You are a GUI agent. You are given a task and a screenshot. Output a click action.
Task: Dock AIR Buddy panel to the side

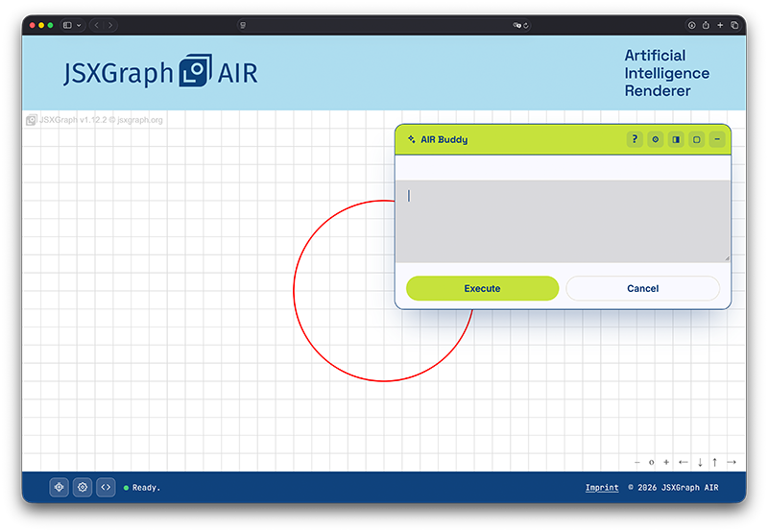point(676,139)
